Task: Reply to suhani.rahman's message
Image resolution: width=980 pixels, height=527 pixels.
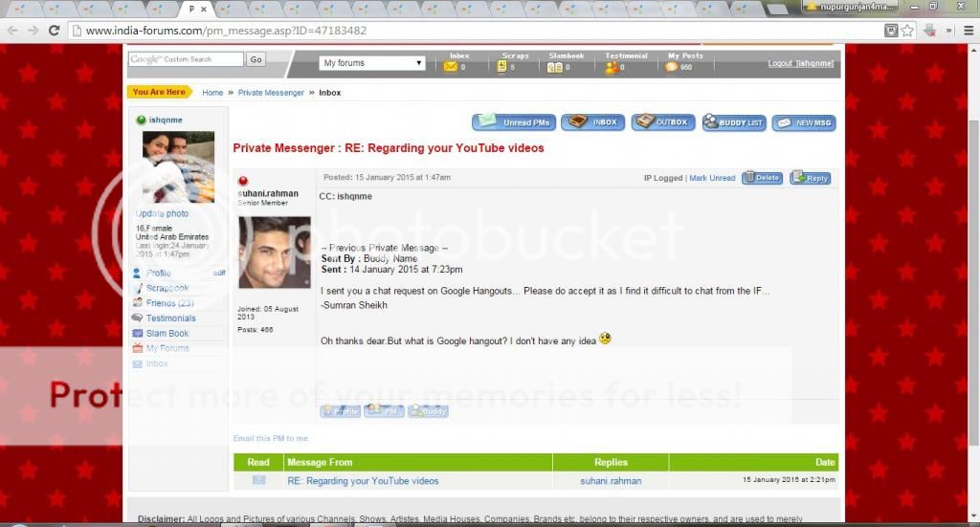Action: coord(810,178)
